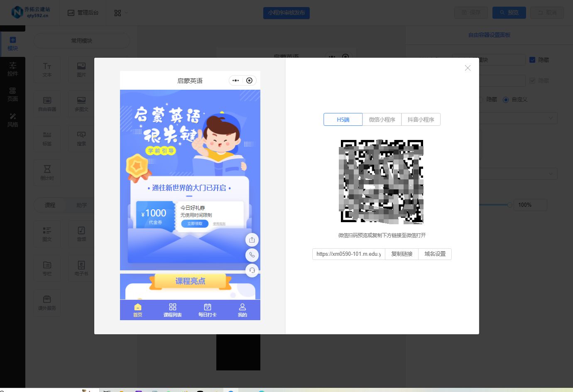573x392 pixels.
Task: Click the 小程序审核发布 button
Action: tap(286, 13)
